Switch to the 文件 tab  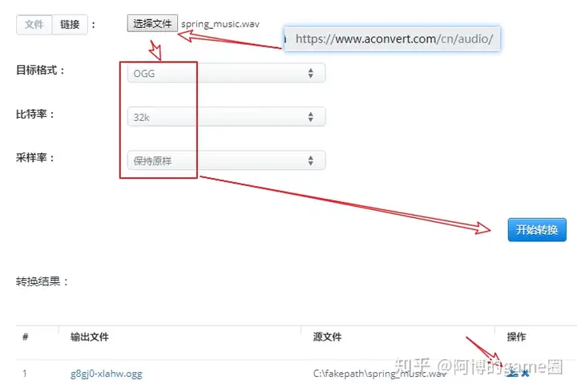tap(34, 25)
